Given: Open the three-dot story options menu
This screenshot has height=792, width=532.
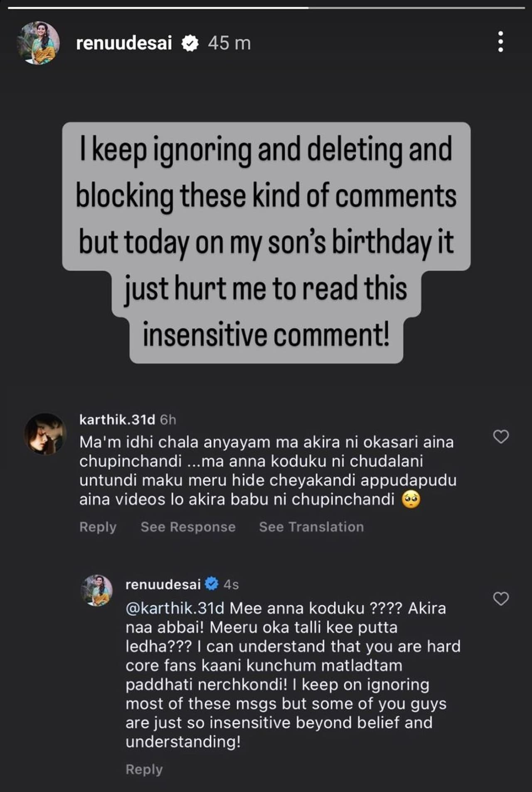Looking at the screenshot, I should (x=500, y=42).
